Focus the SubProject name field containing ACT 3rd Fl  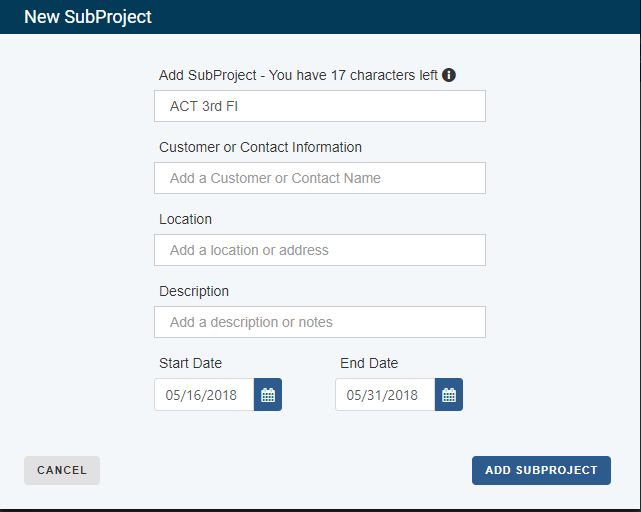320,106
